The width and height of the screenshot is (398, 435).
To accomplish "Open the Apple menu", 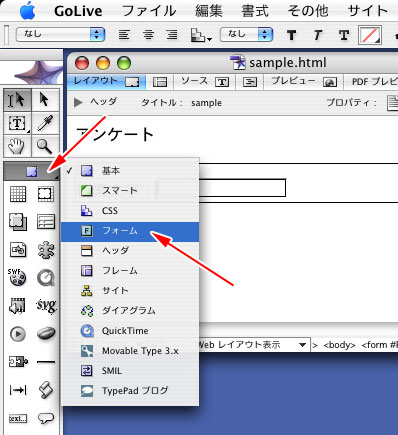I will [x=27, y=11].
